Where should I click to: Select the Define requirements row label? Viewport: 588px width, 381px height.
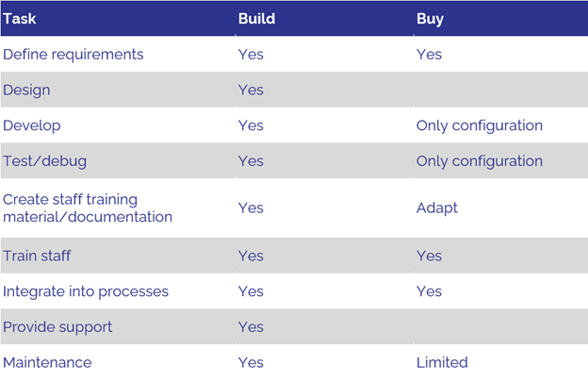pyautogui.click(x=73, y=55)
